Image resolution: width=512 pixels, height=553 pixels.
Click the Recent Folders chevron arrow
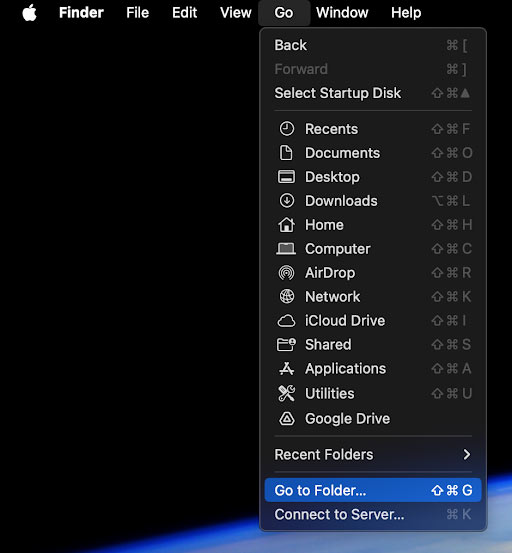[467, 454]
